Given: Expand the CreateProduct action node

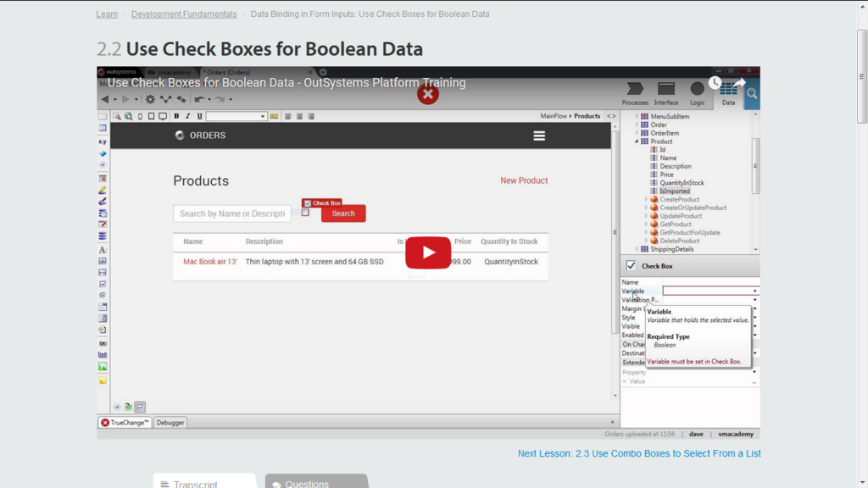Looking at the screenshot, I should pyautogui.click(x=646, y=200).
